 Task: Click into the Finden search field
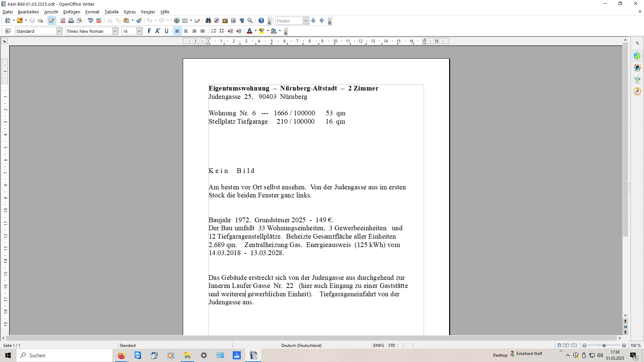(x=289, y=21)
